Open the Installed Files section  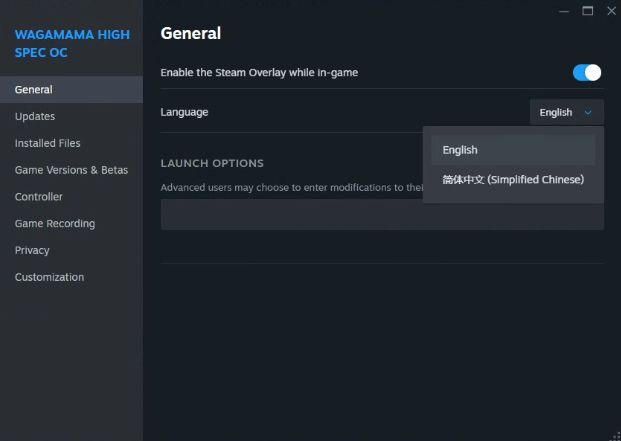coord(48,143)
